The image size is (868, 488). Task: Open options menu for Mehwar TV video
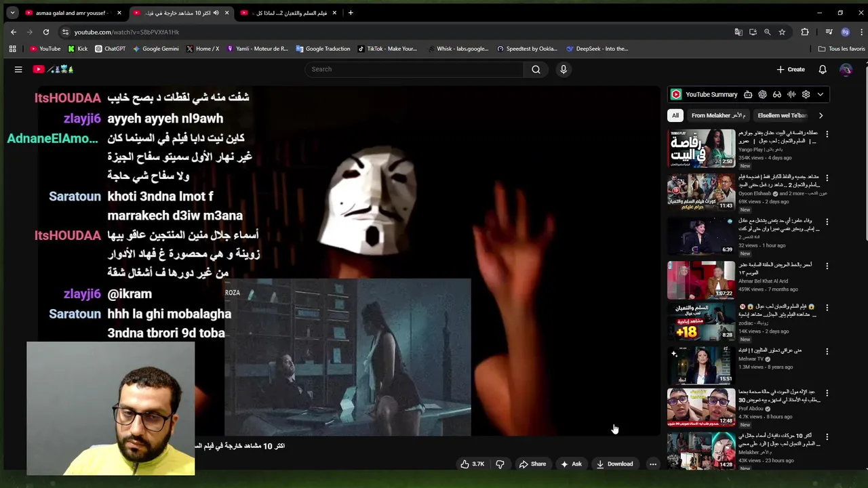[827, 351]
